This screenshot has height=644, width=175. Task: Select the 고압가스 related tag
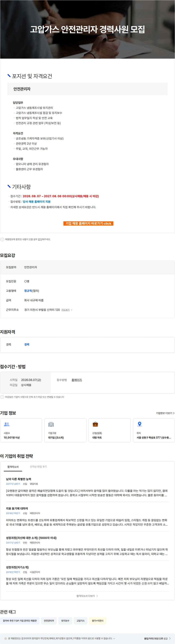point(80,621)
